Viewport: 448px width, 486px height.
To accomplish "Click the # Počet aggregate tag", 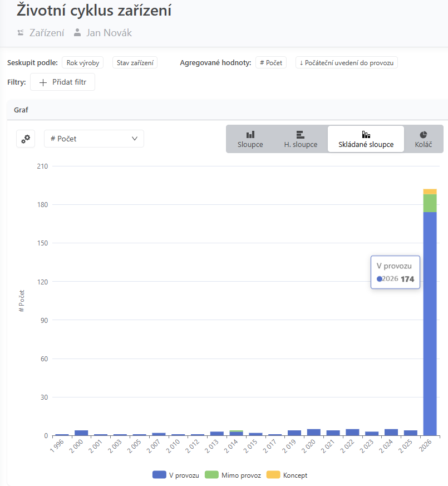I will pyautogui.click(x=271, y=62).
